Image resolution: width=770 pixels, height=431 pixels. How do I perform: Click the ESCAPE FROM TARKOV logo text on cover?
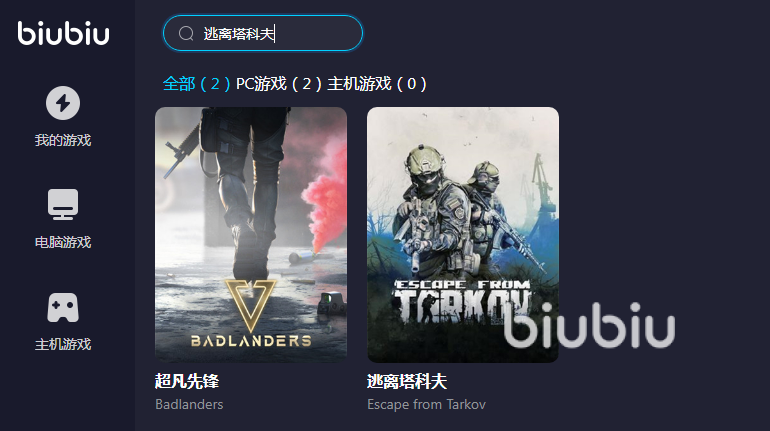pos(463,301)
